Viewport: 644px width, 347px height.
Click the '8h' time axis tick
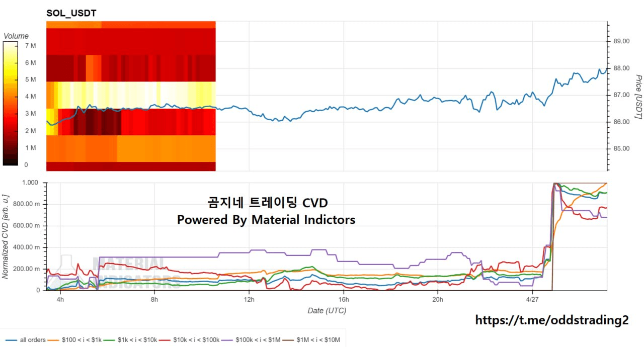point(154,300)
